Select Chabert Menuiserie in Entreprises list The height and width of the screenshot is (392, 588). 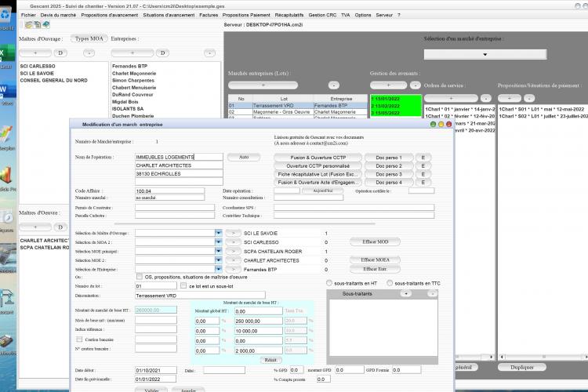[x=134, y=87]
